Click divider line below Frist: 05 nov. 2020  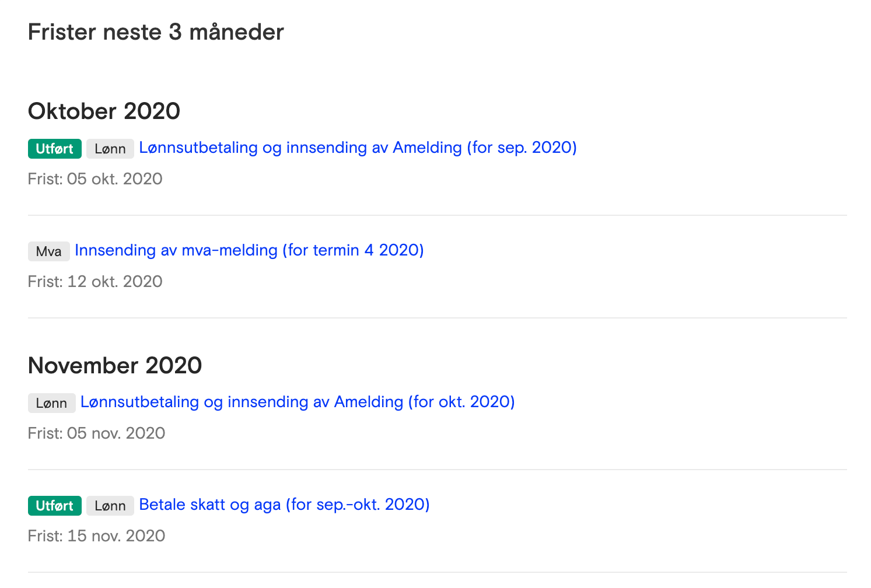tap(438, 470)
